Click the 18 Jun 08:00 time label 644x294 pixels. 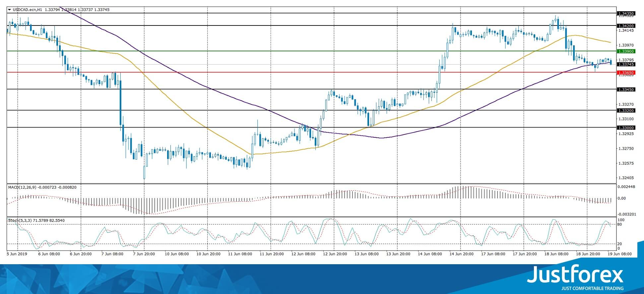[x=556, y=254]
